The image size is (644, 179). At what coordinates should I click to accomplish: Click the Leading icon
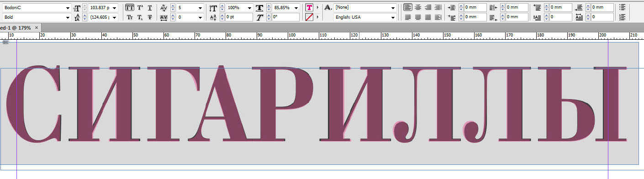click(x=77, y=17)
